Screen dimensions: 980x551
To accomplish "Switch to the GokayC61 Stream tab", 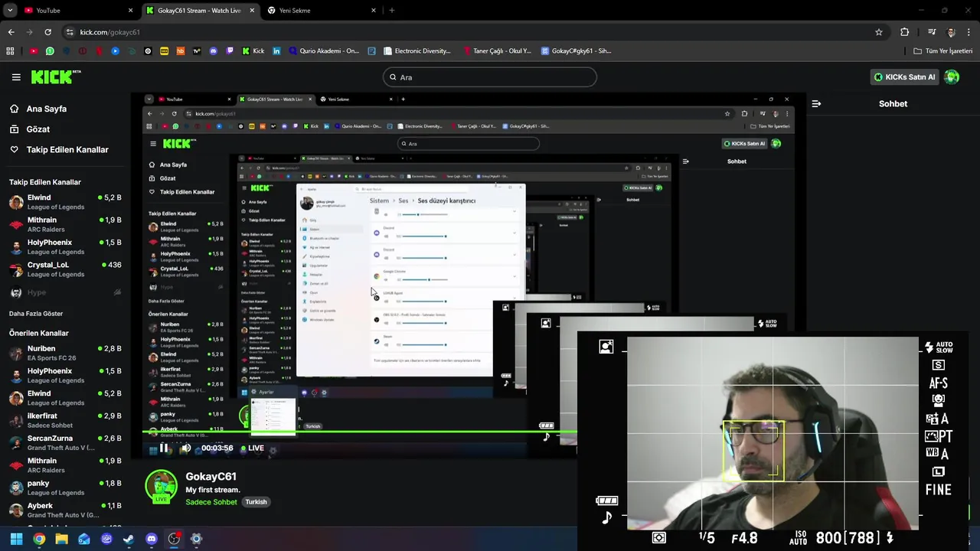I will click(199, 11).
